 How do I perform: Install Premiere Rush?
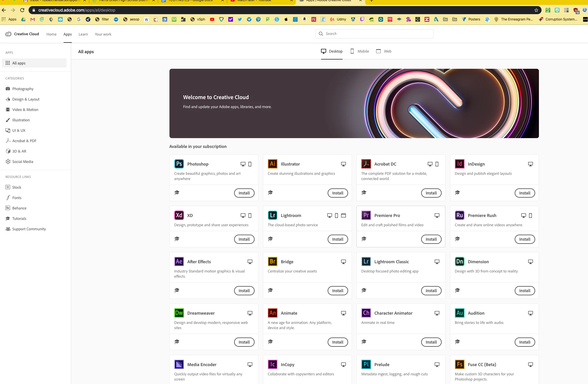point(524,239)
